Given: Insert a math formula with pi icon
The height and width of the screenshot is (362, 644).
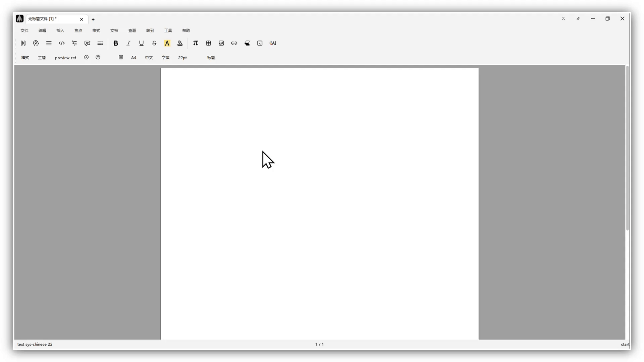Looking at the screenshot, I should point(196,43).
